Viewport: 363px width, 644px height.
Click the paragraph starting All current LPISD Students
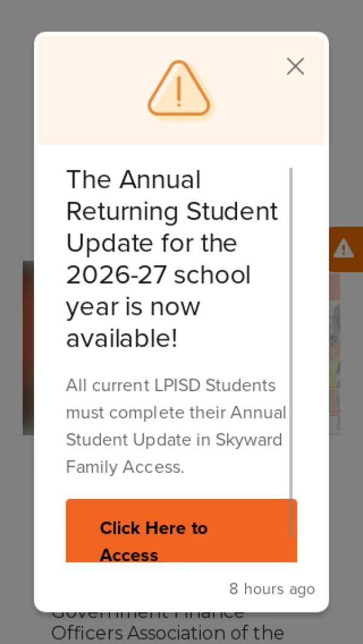coord(176,426)
